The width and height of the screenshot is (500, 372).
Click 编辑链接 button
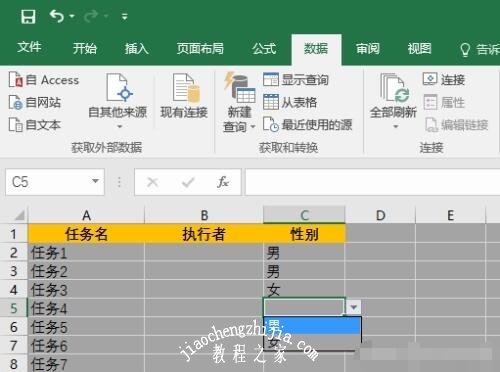tap(457, 125)
